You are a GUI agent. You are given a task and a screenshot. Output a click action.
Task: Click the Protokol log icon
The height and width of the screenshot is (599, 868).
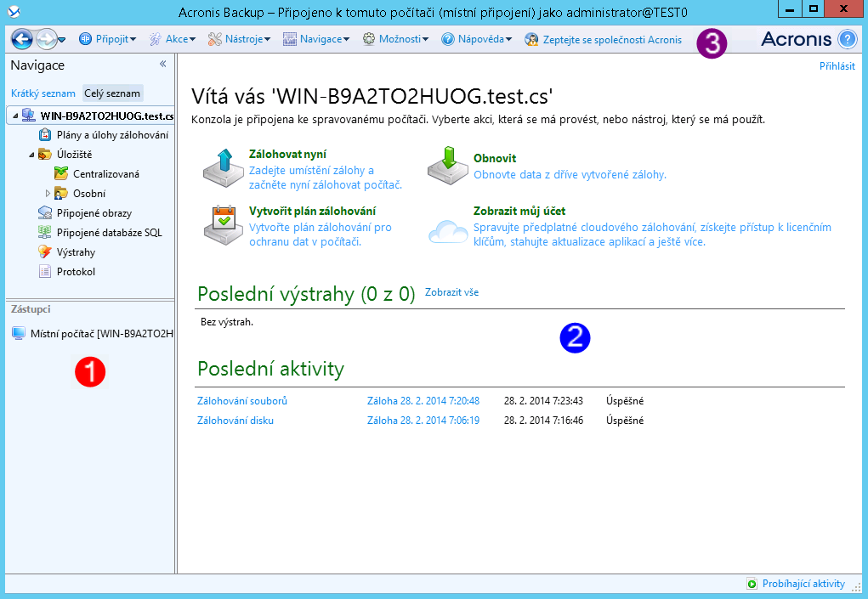(45, 272)
